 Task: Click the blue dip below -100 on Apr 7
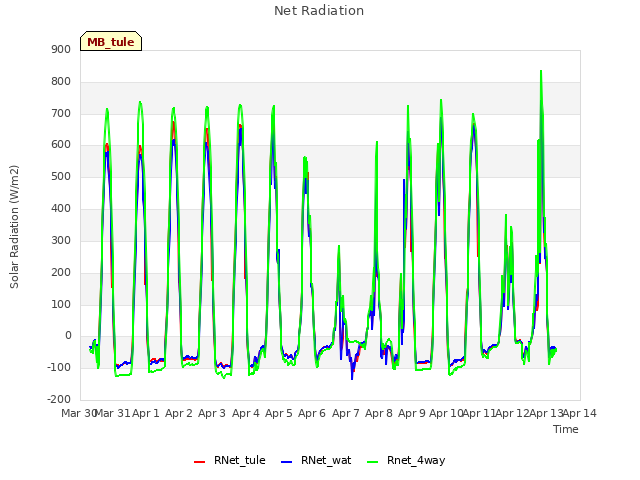point(352,378)
